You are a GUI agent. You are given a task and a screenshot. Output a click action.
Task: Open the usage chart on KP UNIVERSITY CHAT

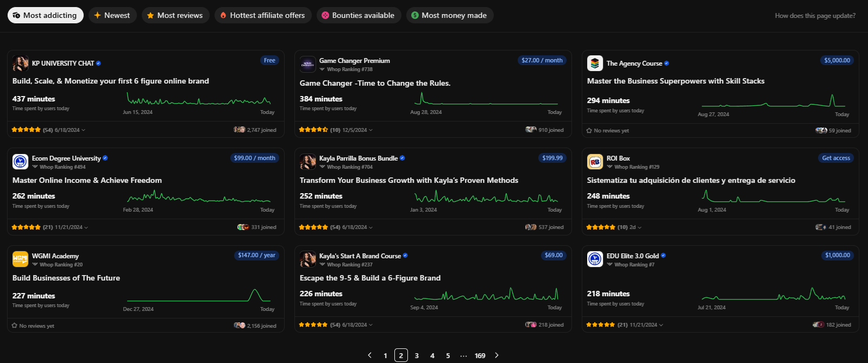[x=199, y=99]
